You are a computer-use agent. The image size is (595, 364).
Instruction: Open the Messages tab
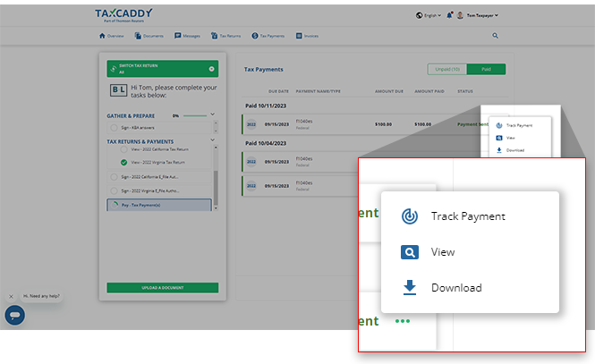tap(187, 36)
